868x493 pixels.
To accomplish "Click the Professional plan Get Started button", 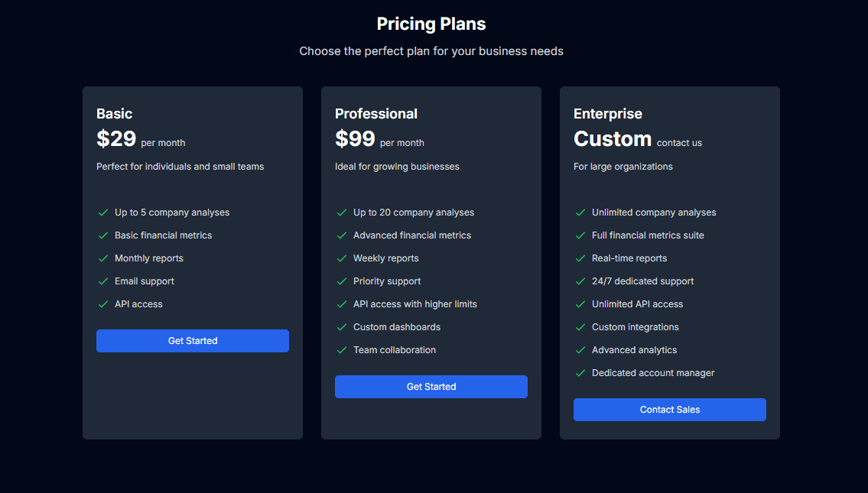I will coord(431,387).
